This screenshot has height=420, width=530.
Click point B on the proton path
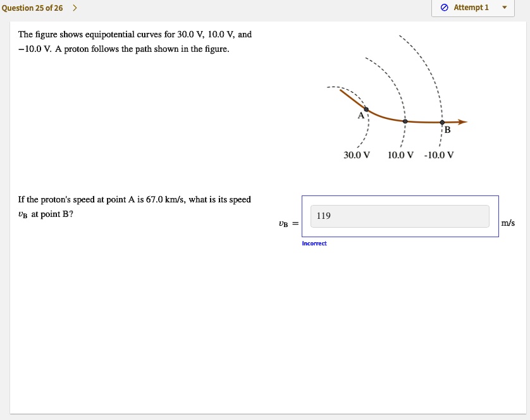point(441,121)
